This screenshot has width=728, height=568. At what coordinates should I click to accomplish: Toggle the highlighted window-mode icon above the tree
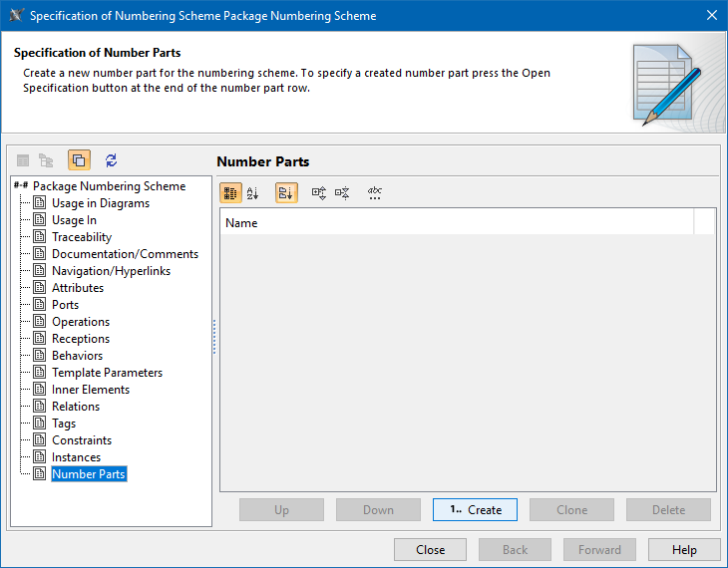[79, 160]
